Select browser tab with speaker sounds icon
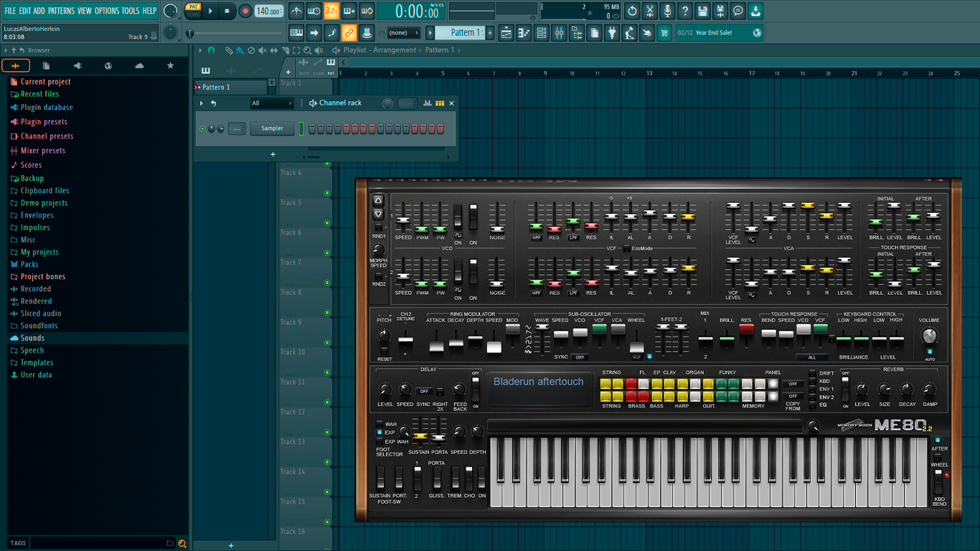Image resolution: width=980 pixels, height=551 pixels. coord(77,66)
